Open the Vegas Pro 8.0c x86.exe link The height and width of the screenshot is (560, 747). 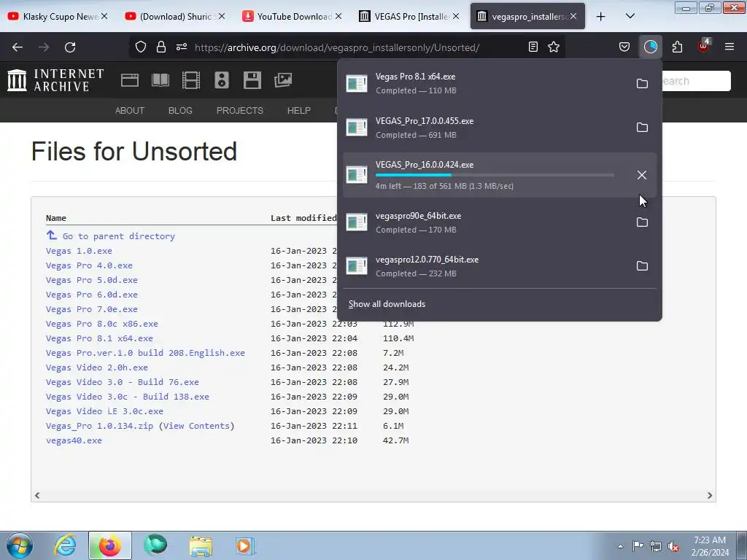tap(102, 323)
